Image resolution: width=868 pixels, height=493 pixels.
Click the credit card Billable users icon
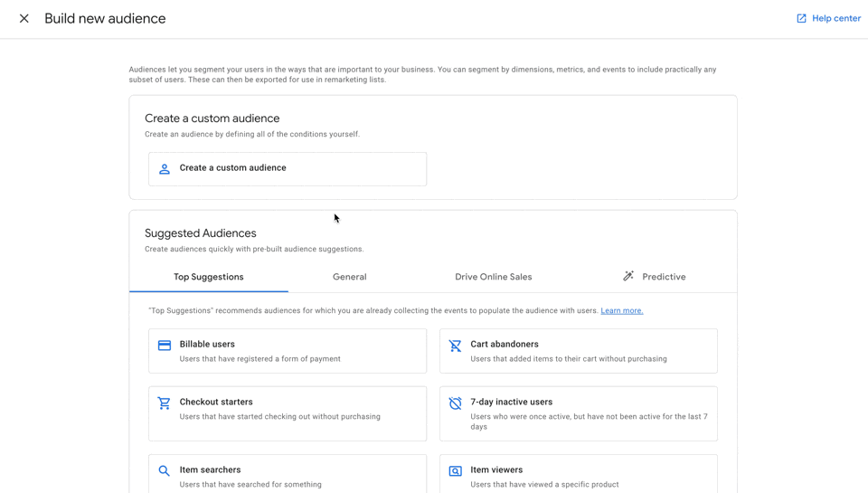[165, 346]
